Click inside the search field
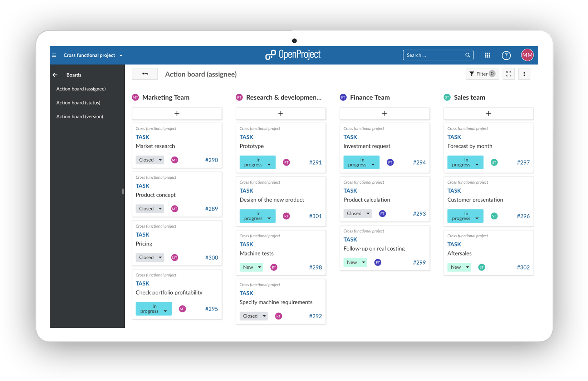 click(429, 55)
